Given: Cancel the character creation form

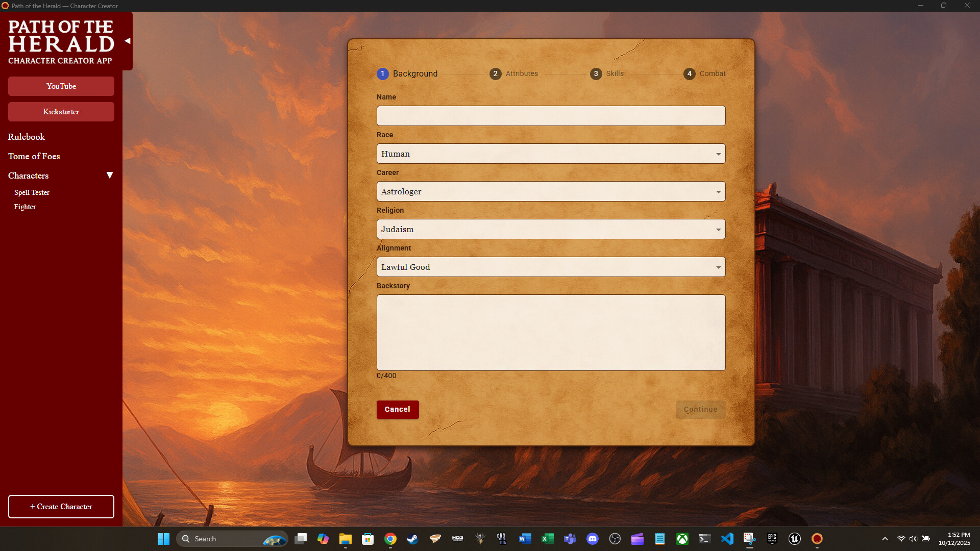Looking at the screenshot, I should pyautogui.click(x=397, y=409).
